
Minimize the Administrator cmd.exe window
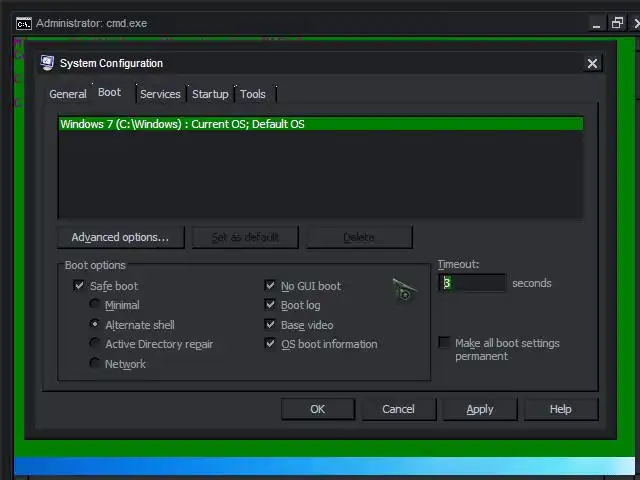tap(596, 24)
